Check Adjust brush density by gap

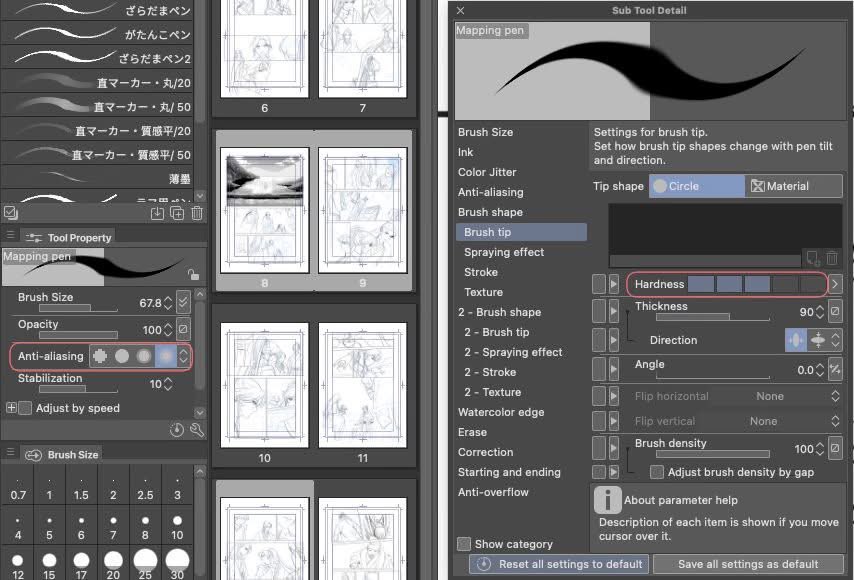pyautogui.click(x=657, y=472)
